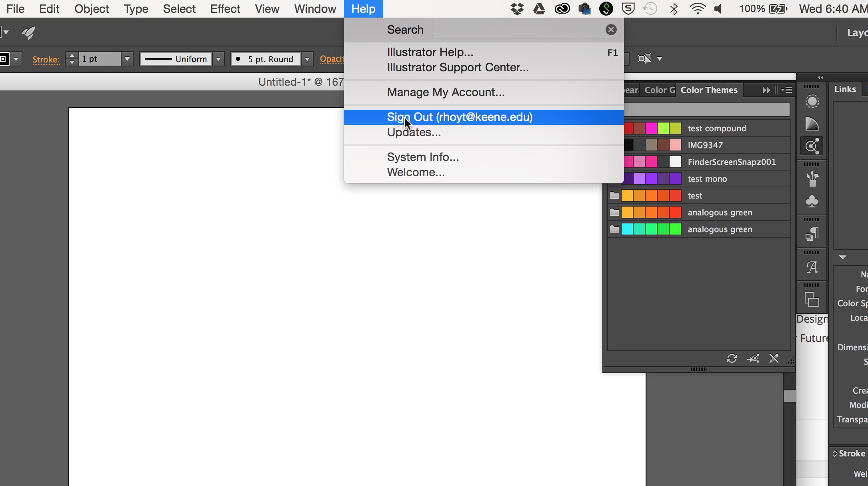The height and width of the screenshot is (486, 868).
Task: Open the Color Guide panel dock icon
Action: pos(812,124)
